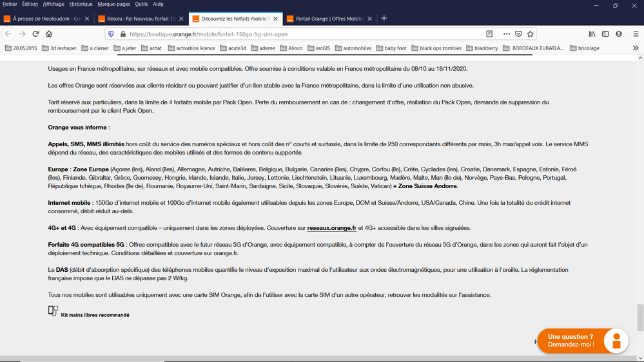The image size is (644, 362).
Task: Open the tracking protection shield icon
Action: (111, 34)
